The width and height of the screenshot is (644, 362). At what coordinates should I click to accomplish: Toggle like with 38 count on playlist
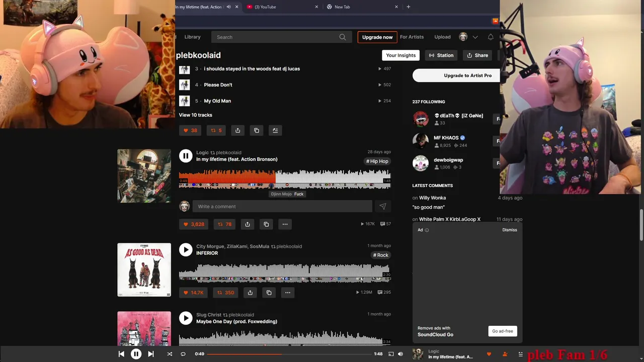190,130
